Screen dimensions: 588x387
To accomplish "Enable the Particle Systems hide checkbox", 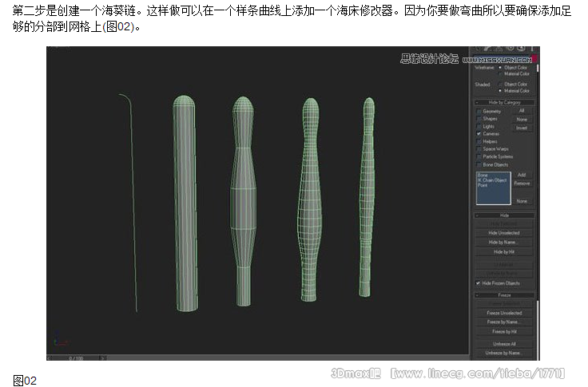I will tap(479, 156).
